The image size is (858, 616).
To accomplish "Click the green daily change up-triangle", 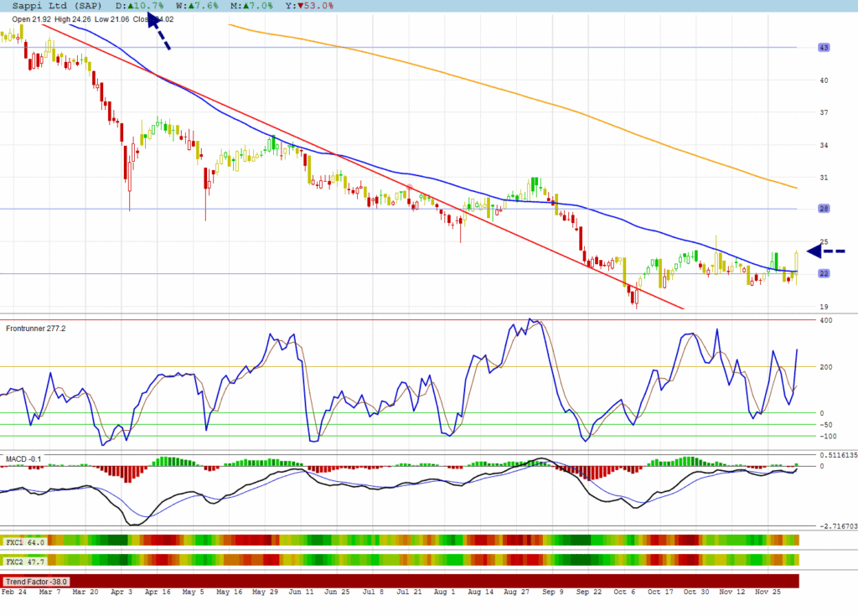I will (x=132, y=6).
